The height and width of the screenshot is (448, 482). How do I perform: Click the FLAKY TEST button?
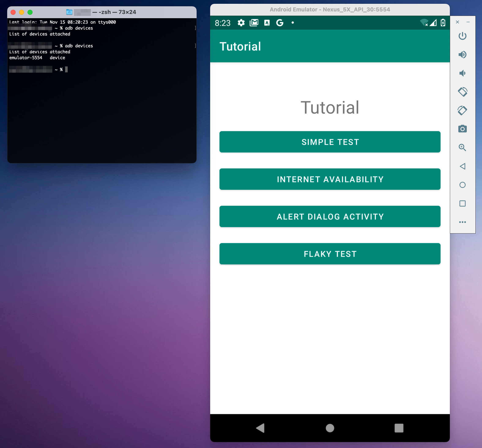[330, 253]
